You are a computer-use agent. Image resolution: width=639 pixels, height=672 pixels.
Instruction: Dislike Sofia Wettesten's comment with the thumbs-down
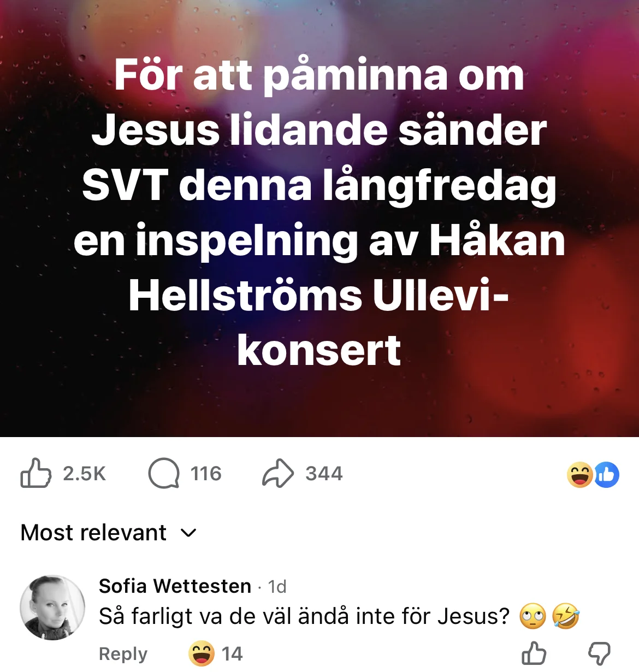[599, 653]
